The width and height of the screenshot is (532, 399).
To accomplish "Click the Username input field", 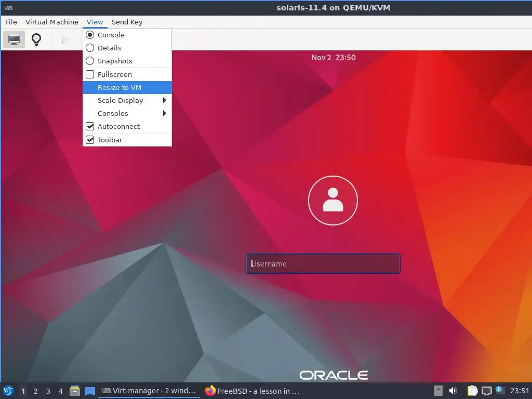I will coord(323,263).
